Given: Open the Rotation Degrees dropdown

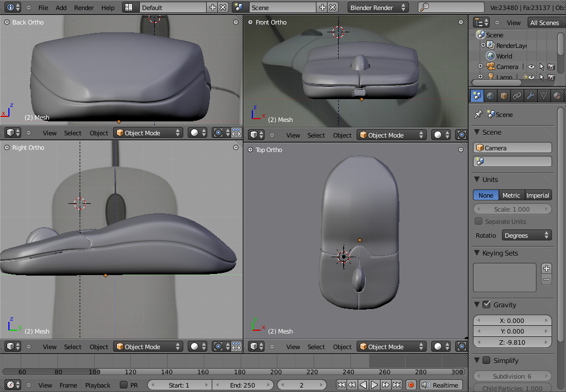Looking at the screenshot, I should (526, 236).
